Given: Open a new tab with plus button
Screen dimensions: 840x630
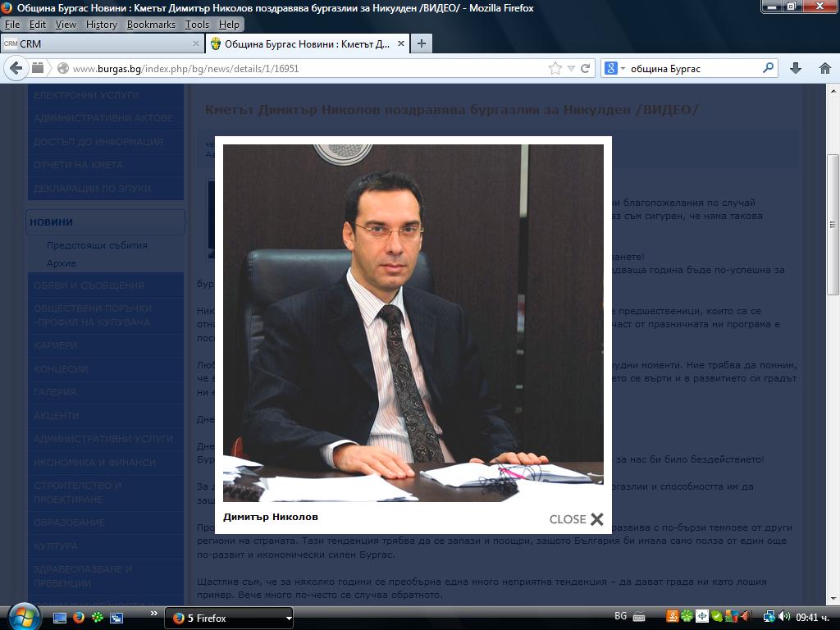Looking at the screenshot, I should (x=422, y=43).
